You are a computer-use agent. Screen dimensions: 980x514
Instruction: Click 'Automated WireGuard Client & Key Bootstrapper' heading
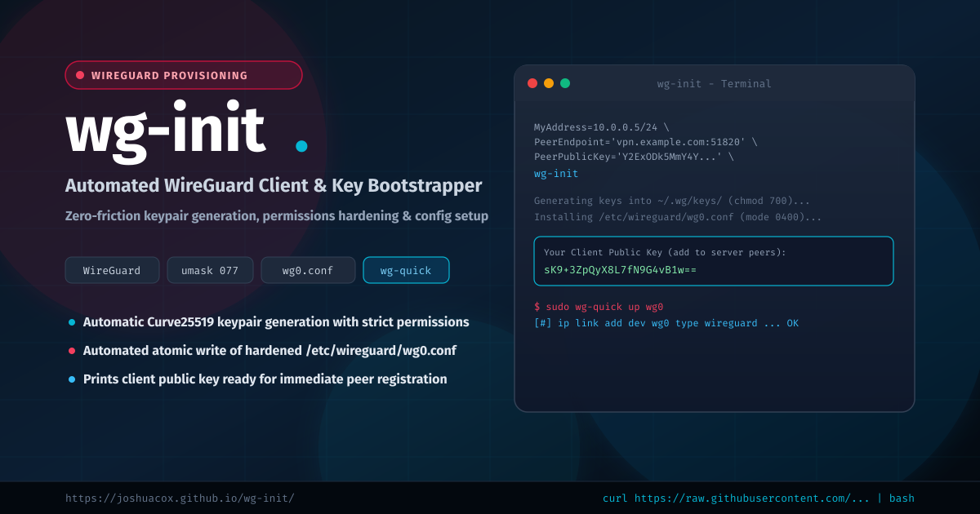point(274,186)
